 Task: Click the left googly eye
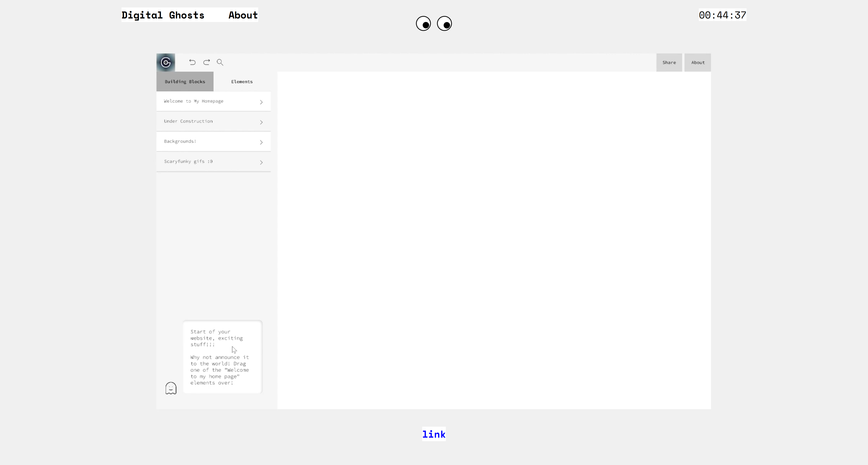click(x=423, y=24)
